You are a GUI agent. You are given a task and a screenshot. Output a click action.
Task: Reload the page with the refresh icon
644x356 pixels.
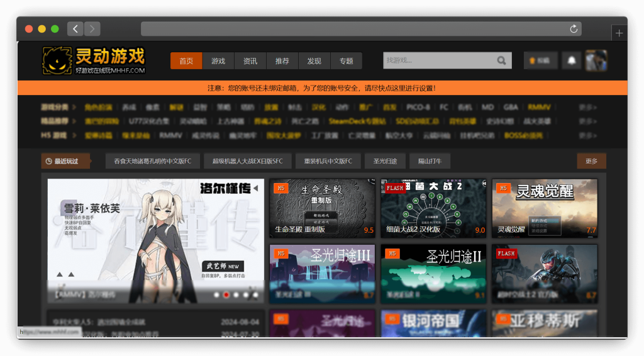click(574, 29)
